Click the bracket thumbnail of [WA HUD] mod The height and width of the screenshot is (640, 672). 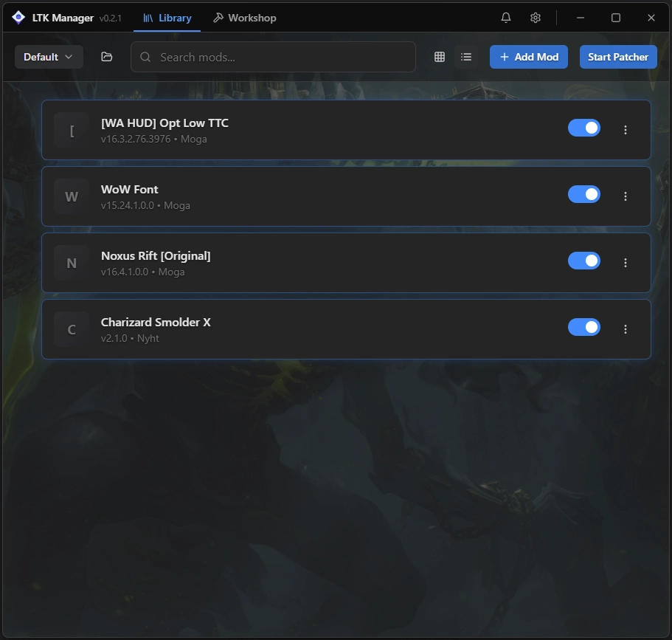(72, 130)
